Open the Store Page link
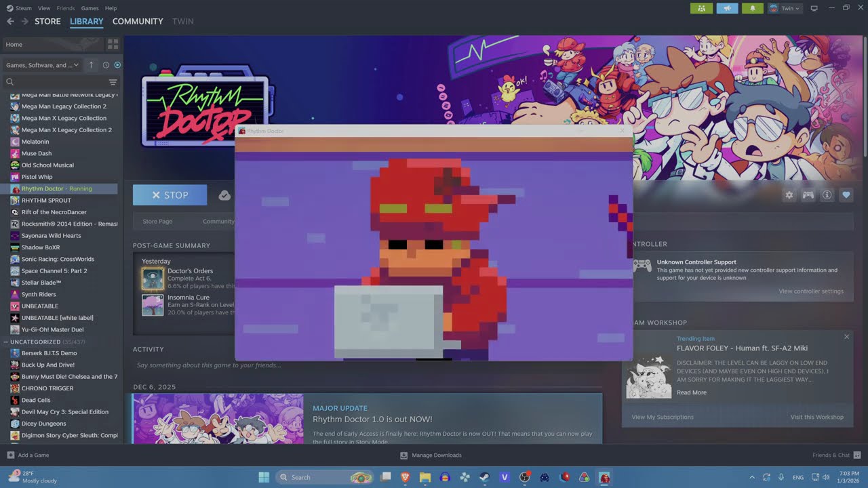 point(157,221)
